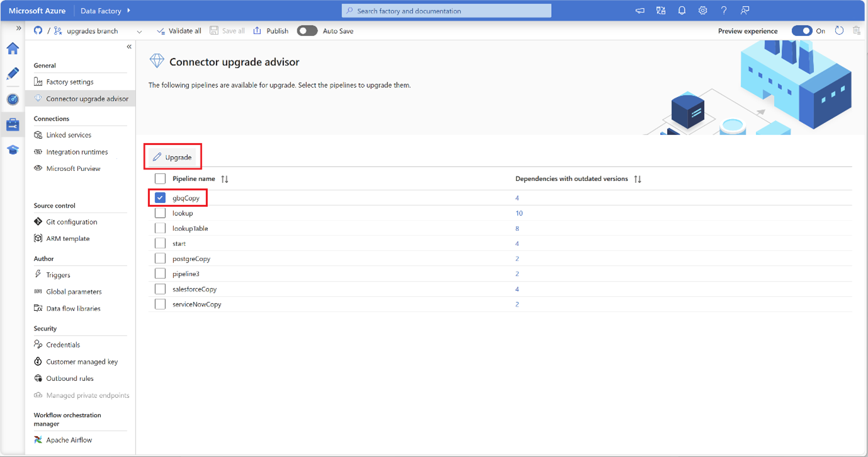Open the Learning center graduation cap icon

tap(13, 150)
